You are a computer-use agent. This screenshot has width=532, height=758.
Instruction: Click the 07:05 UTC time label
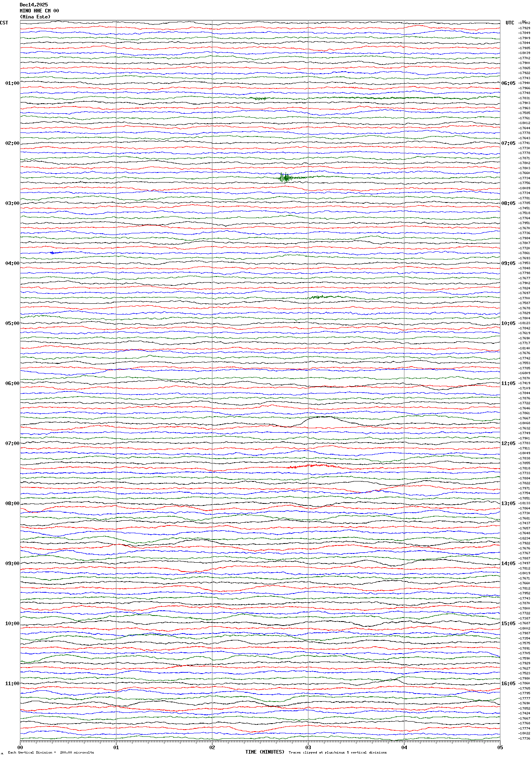click(x=508, y=143)
